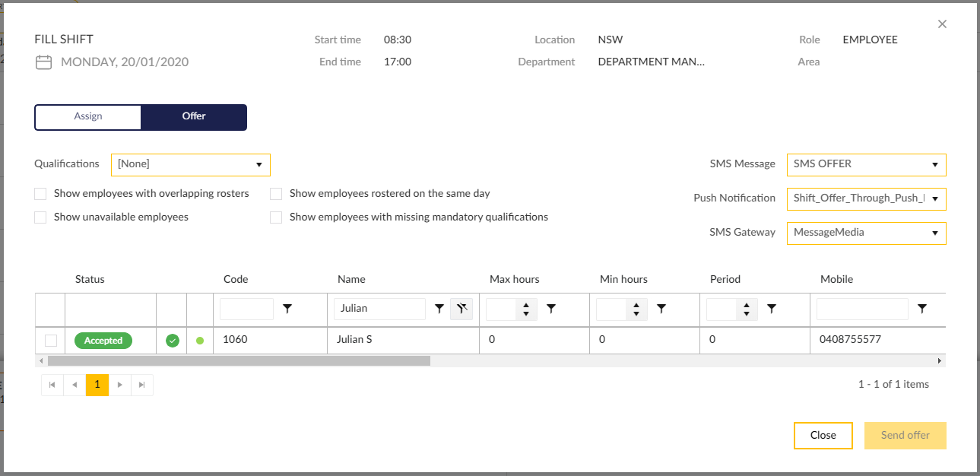Decrease the Min hours filter value
This screenshot has height=476, width=980.
click(x=636, y=314)
